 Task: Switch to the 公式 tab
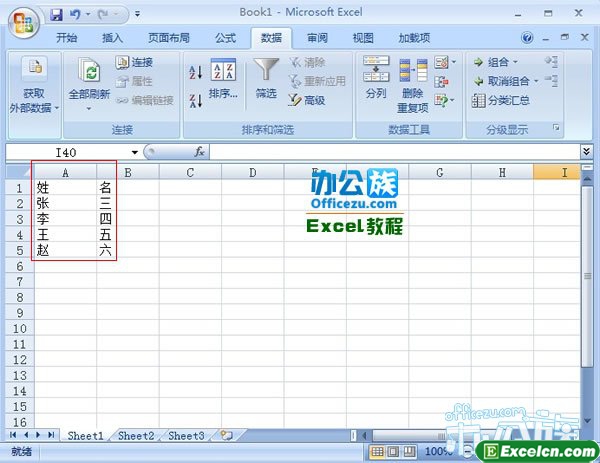coord(225,38)
